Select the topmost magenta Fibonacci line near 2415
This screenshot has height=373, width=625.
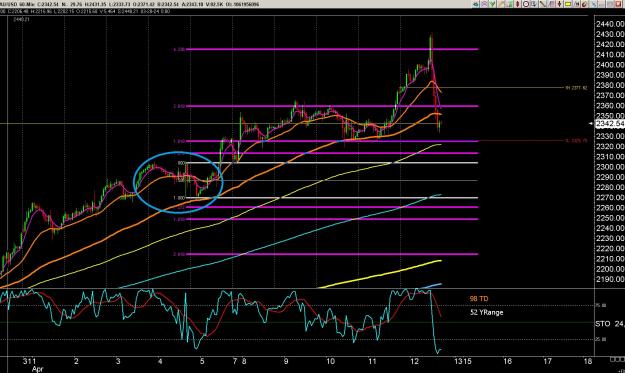tap(331, 49)
